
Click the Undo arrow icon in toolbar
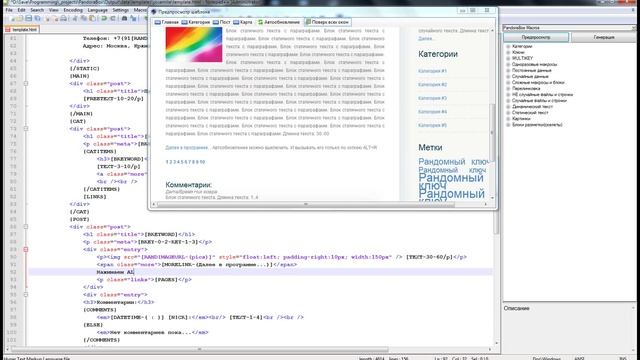104,18
